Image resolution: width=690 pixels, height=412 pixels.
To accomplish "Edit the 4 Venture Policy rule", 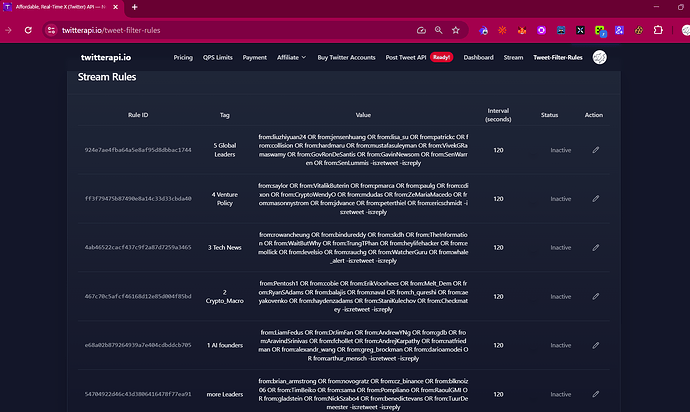I will (x=595, y=199).
